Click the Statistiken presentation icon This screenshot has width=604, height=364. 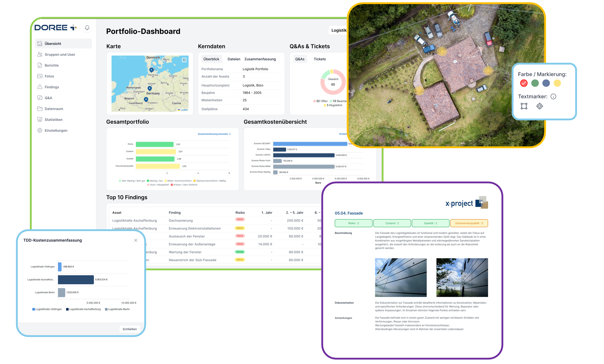pos(40,119)
